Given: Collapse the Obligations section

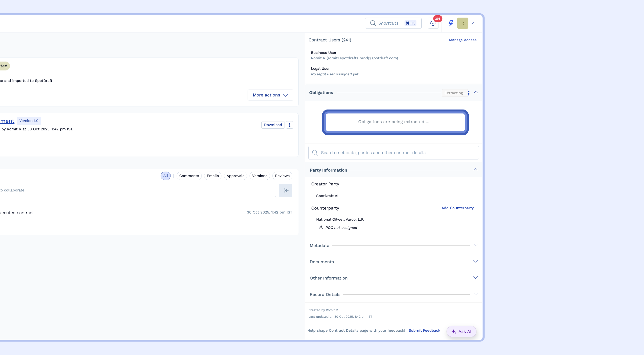Looking at the screenshot, I should 476,92.
